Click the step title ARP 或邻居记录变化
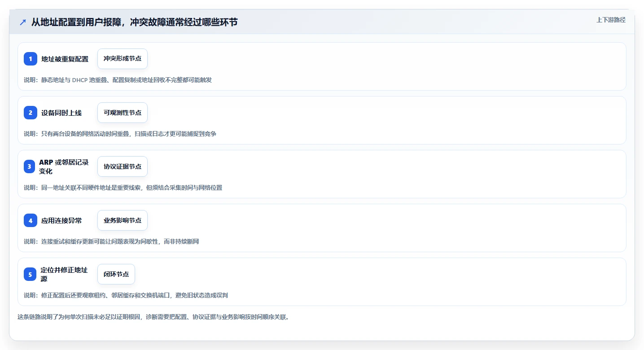 pyautogui.click(x=64, y=166)
